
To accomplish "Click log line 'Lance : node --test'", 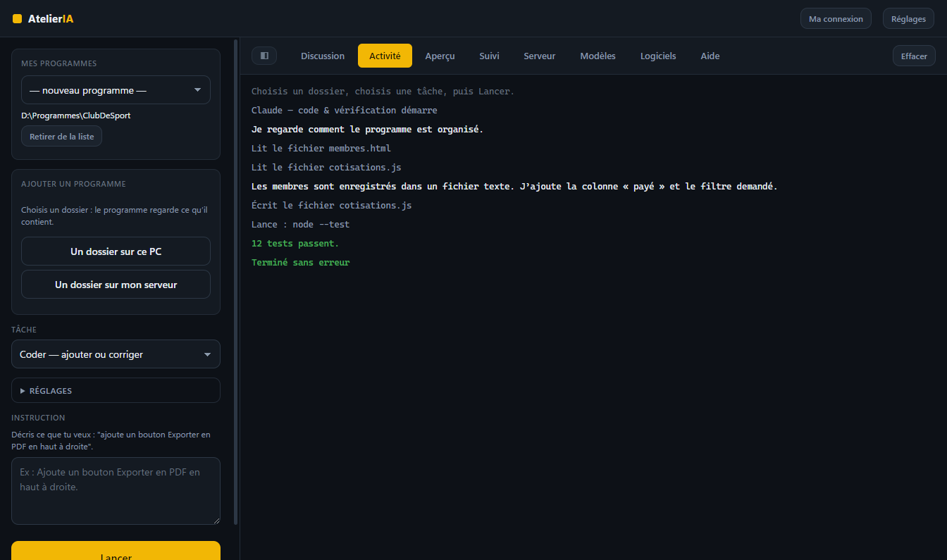I will pos(300,225).
